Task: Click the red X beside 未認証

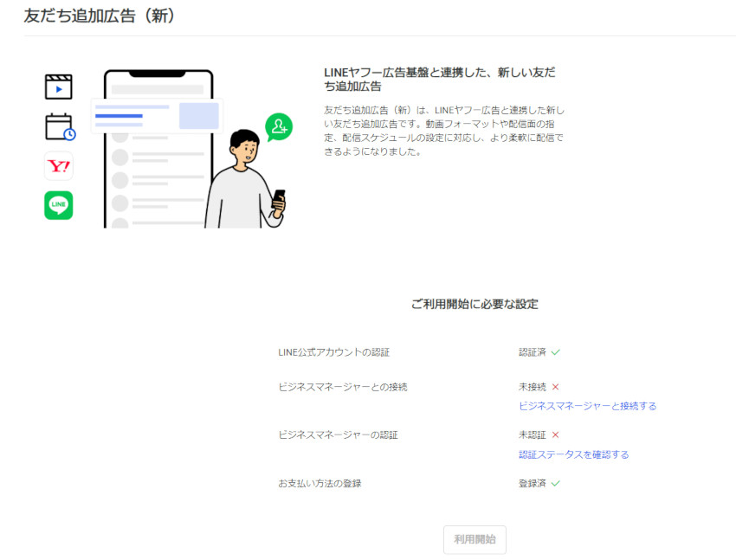Action: 556,434
